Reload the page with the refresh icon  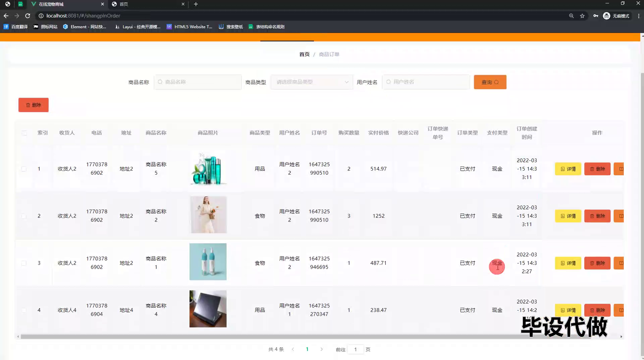pos(28,16)
